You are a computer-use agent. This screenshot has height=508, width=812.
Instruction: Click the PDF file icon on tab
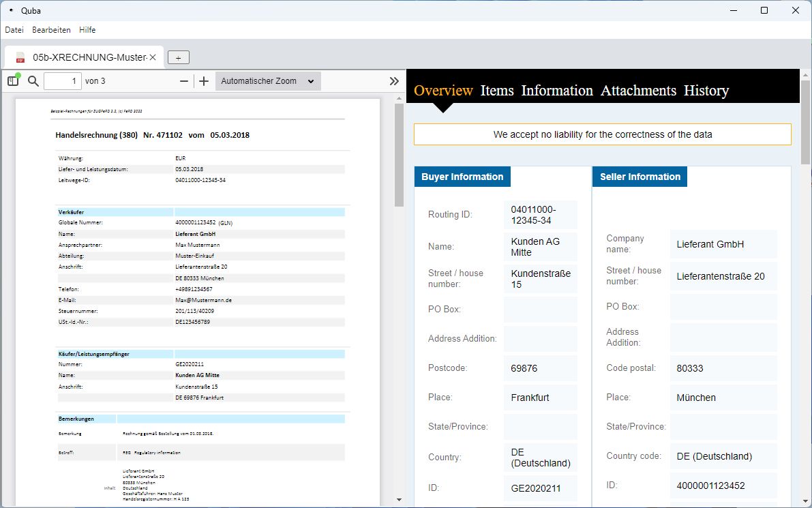coord(20,57)
